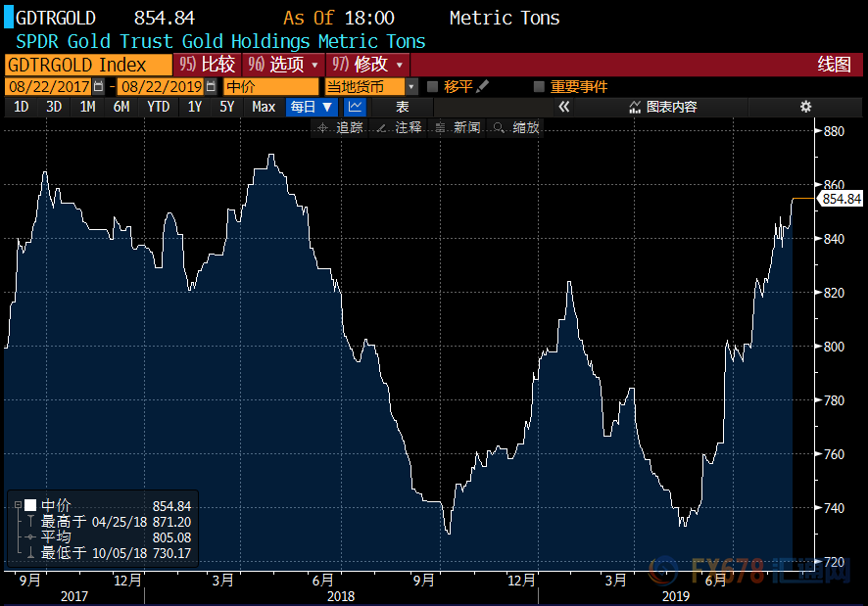Viewport: 868px width, 606px height.
Task: Open the 每日 frequency dropdown
Action: pos(312,107)
